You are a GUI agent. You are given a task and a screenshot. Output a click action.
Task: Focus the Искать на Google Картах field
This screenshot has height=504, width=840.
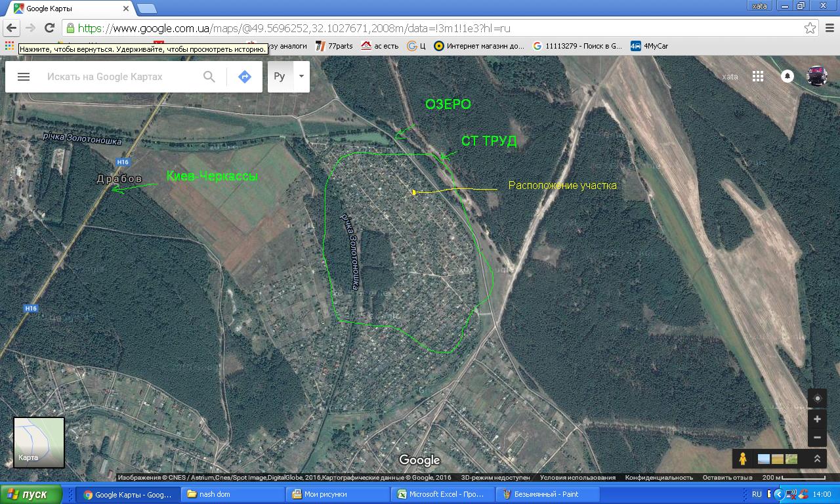tap(118, 77)
